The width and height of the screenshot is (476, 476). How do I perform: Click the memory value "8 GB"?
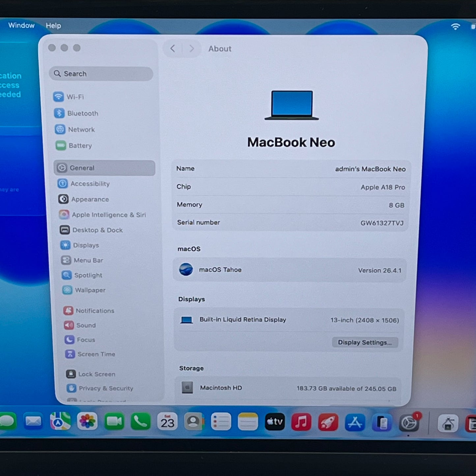tap(397, 205)
